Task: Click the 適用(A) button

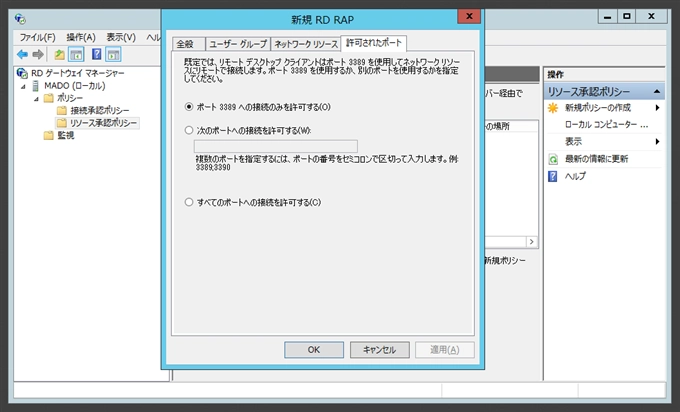Action: coord(445,350)
